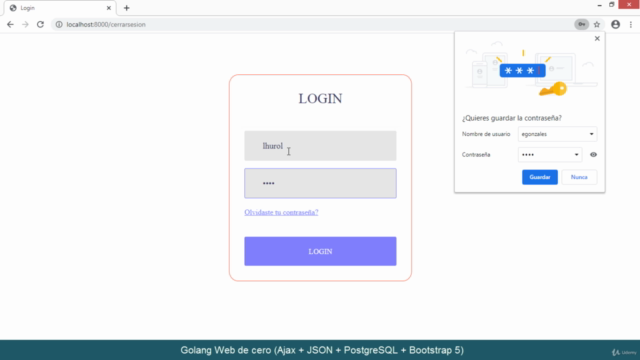Viewport: 640px width, 360px height.
Task: View site information icon in address bar
Action: click(59, 24)
